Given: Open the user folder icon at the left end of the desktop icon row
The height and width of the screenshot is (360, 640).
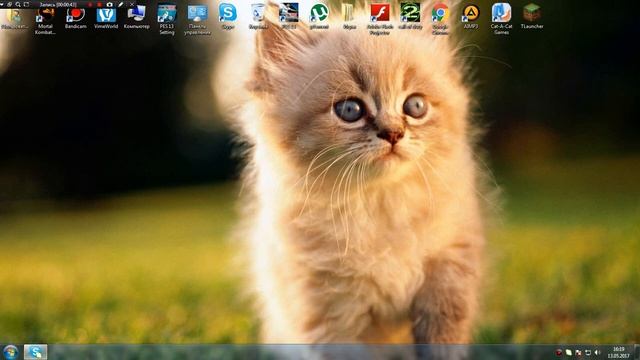Looking at the screenshot, I should click(14, 19).
